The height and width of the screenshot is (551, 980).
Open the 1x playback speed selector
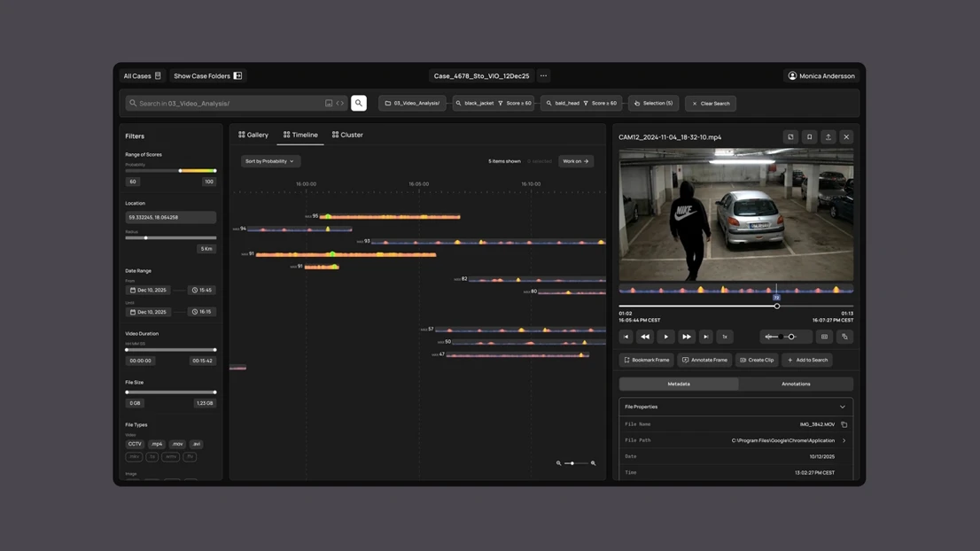(x=724, y=337)
